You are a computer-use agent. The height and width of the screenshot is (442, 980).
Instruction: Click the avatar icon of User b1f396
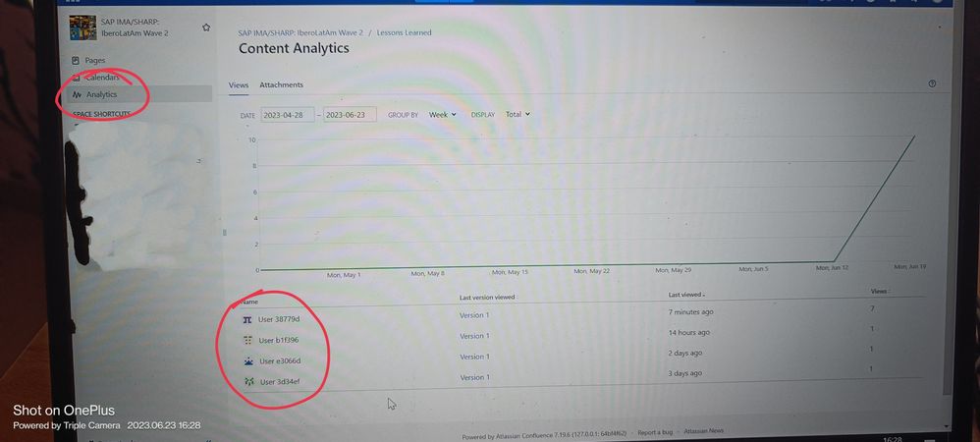tap(248, 341)
